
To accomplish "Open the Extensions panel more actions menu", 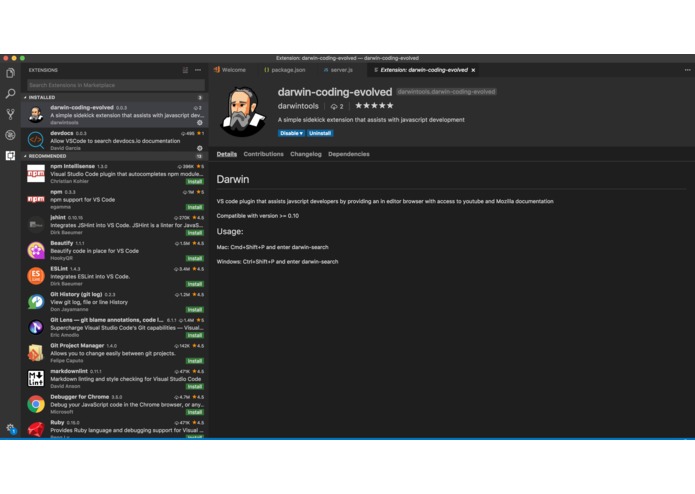I will click(198, 70).
